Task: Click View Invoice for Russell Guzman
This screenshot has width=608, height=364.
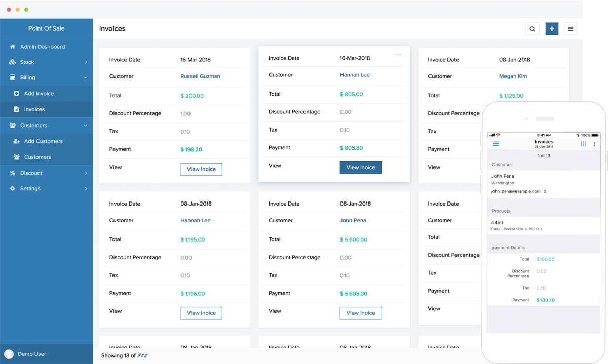Action: click(201, 169)
